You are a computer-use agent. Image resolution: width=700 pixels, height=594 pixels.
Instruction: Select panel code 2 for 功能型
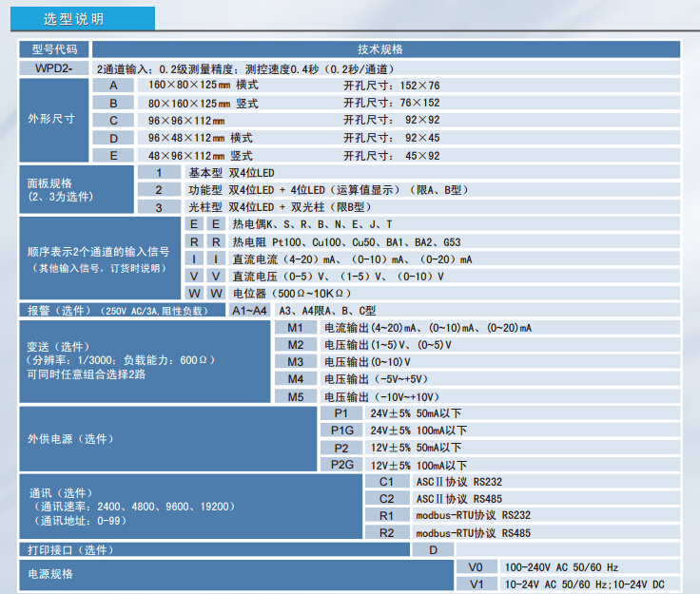point(159,189)
